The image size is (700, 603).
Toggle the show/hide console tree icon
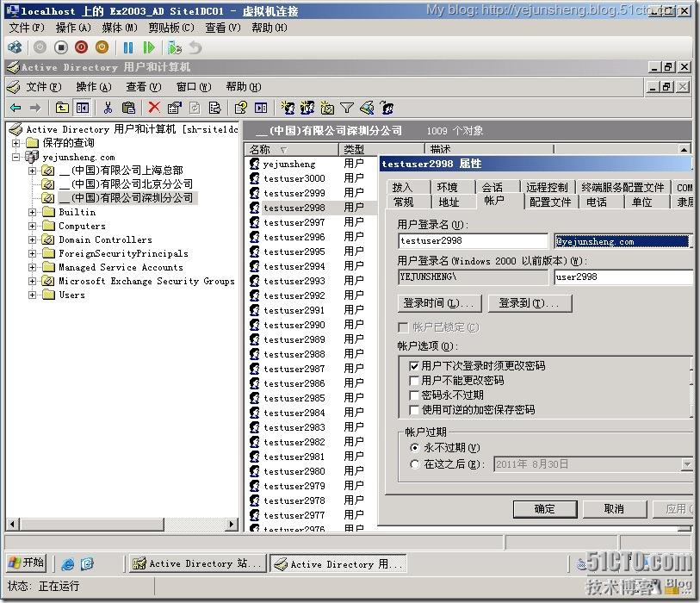point(83,108)
